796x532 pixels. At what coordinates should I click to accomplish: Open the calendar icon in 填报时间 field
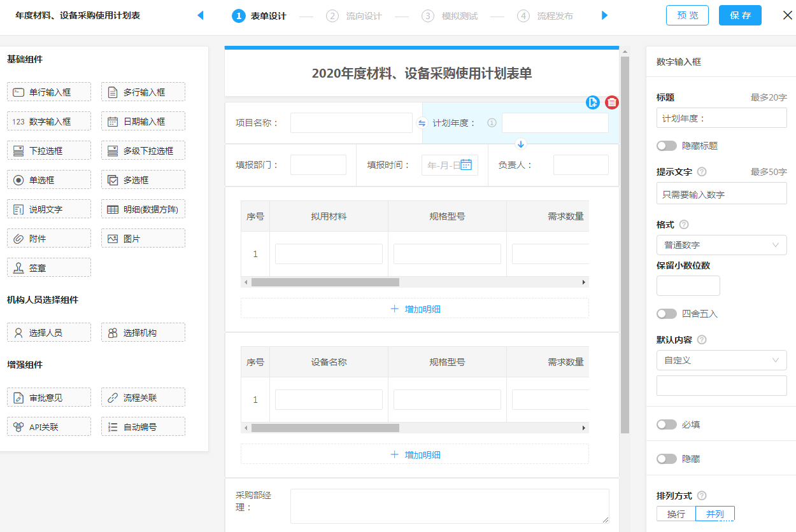[x=466, y=165]
